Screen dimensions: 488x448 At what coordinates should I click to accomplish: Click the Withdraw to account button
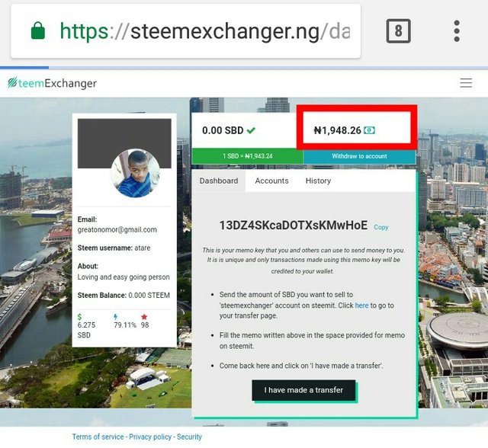coord(359,156)
